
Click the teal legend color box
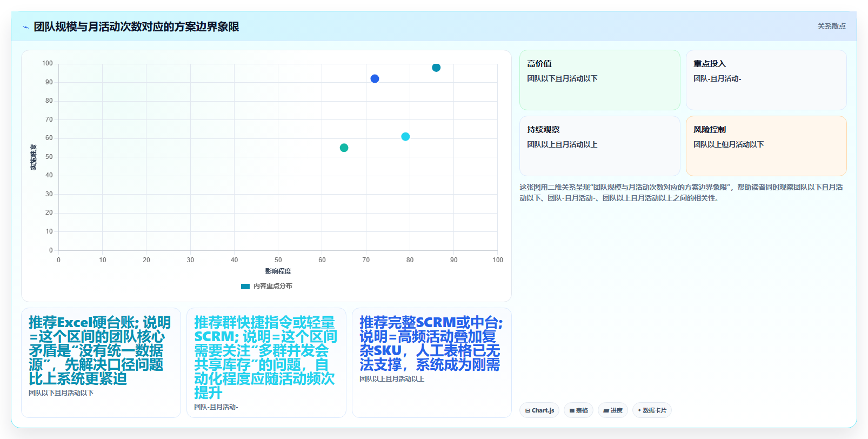(245, 286)
